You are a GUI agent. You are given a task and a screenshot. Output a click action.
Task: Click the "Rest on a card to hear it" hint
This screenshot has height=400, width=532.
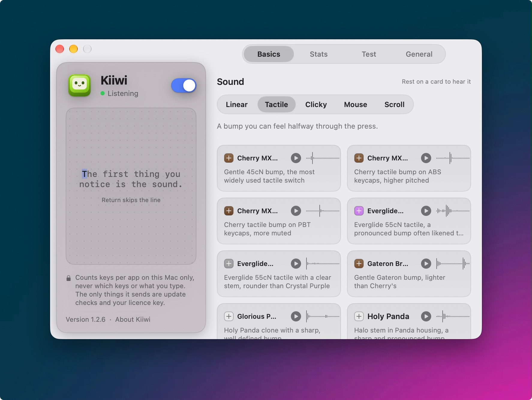tap(436, 82)
